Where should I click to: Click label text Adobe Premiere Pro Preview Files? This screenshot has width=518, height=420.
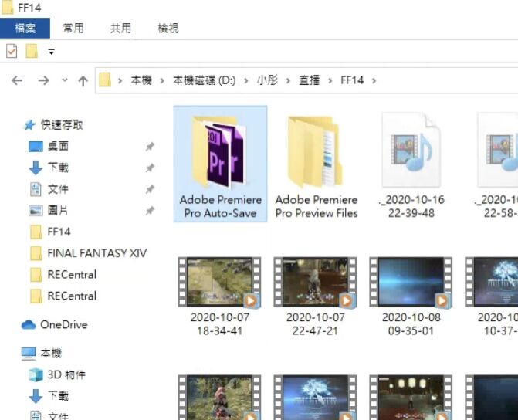pyautogui.click(x=317, y=206)
